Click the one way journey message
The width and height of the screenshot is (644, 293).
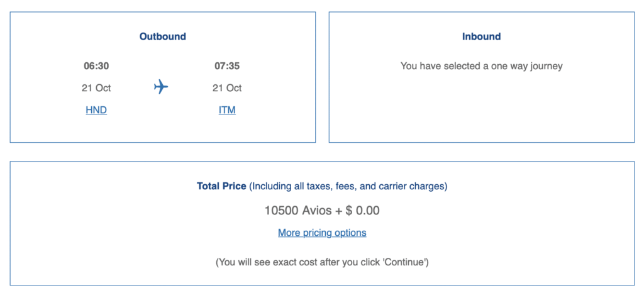click(x=481, y=65)
